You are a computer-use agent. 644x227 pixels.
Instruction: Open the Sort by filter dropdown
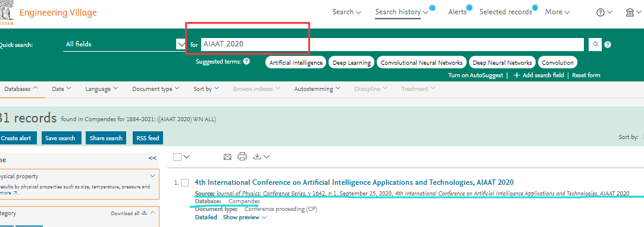coord(206,89)
